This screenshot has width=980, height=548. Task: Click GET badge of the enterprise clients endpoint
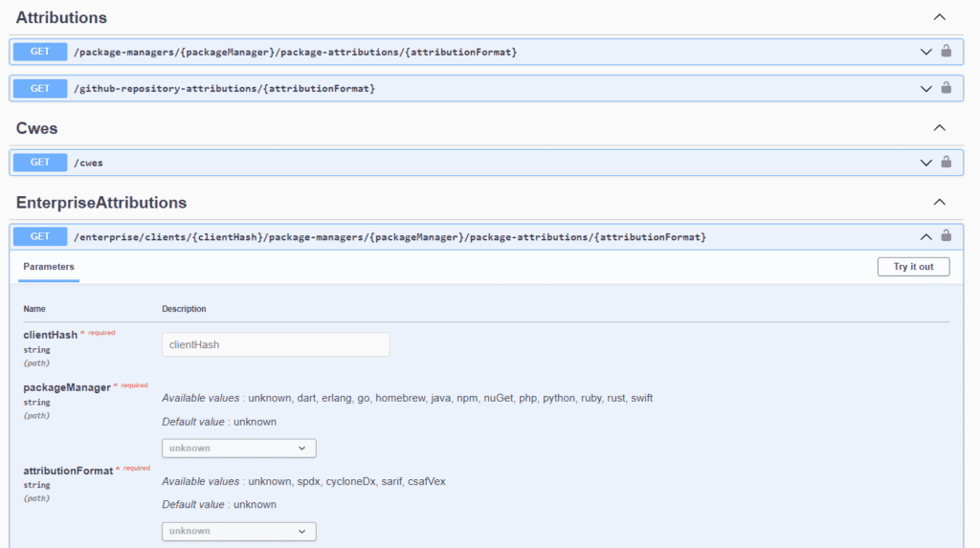(x=40, y=236)
